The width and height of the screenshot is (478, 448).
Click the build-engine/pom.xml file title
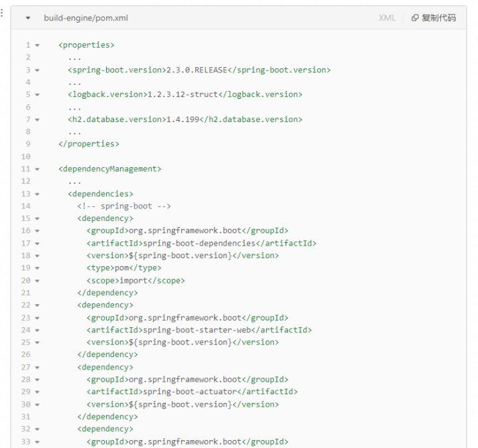pos(86,18)
